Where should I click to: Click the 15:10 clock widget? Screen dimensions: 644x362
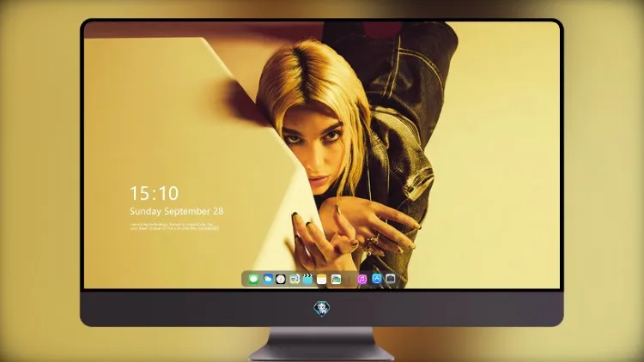point(154,193)
